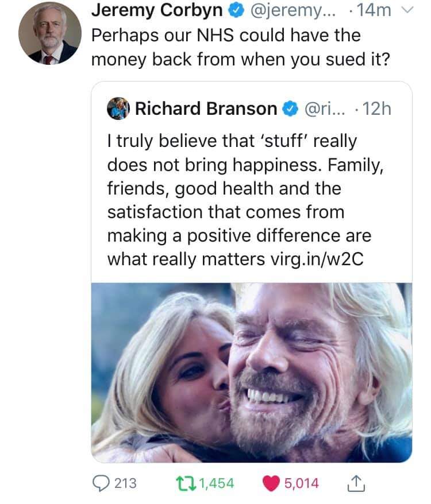The image size is (431, 504).
Task: Click the 14m tweet timestamp
Action: click(377, 10)
